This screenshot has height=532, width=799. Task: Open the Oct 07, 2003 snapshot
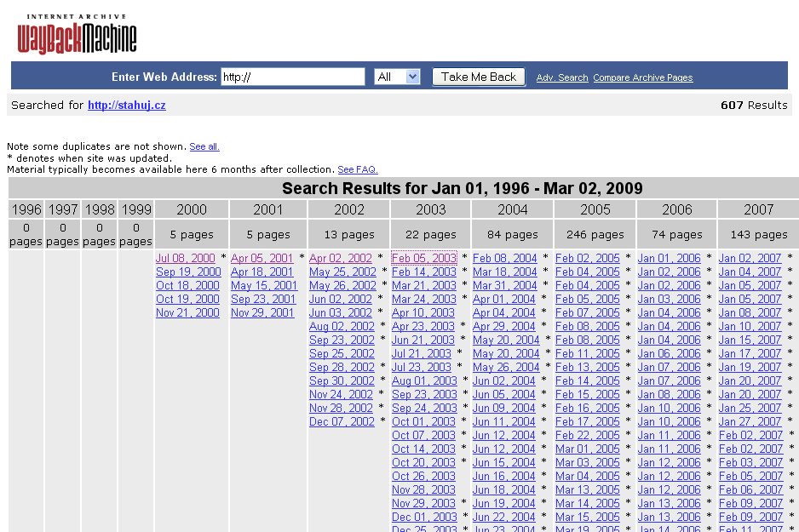point(423,435)
